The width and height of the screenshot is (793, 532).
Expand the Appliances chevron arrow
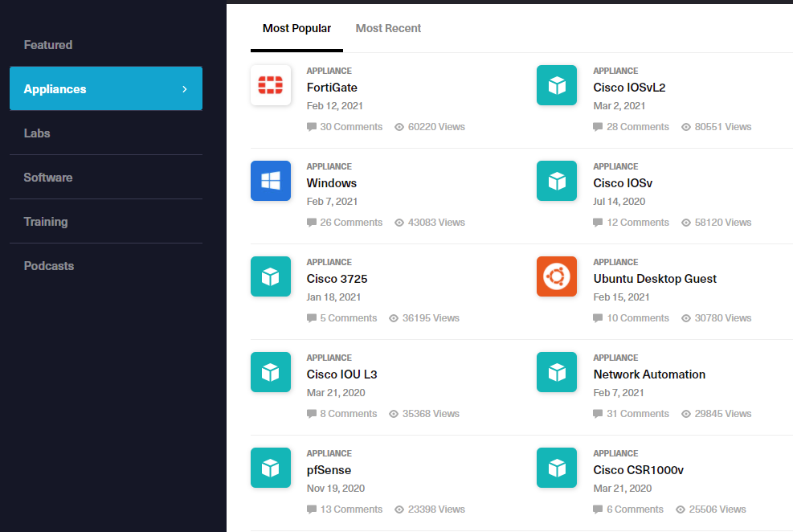(x=185, y=89)
